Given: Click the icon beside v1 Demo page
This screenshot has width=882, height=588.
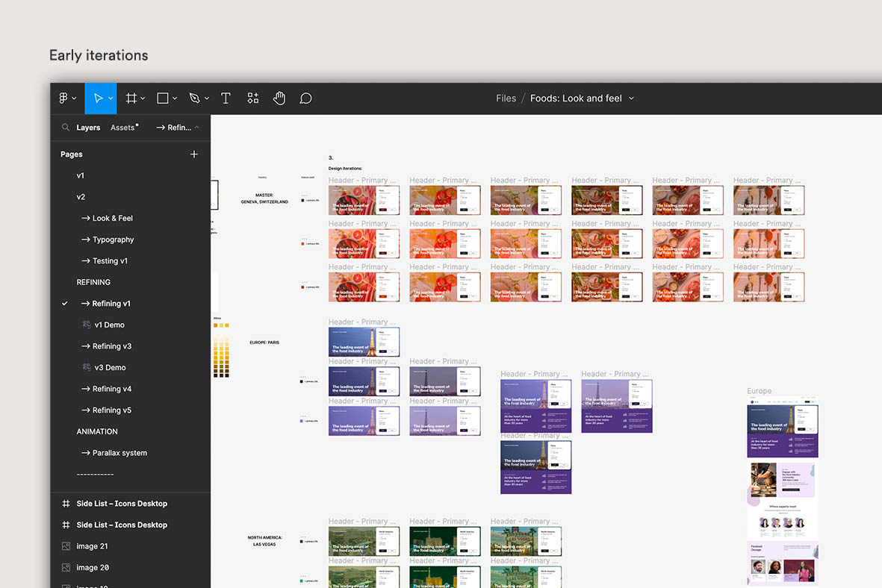Looking at the screenshot, I should point(87,325).
